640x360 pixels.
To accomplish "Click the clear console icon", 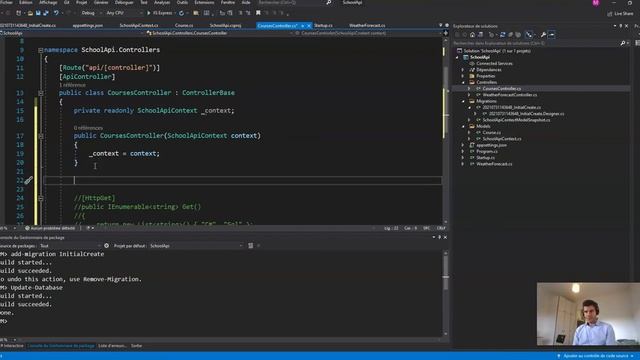I will (x=251, y=246).
